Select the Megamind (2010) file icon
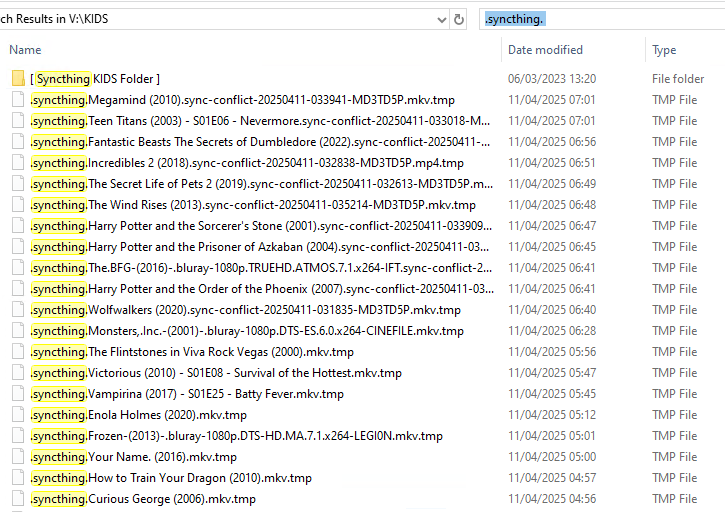Image resolution: width=725 pixels, height=512 pixels. [18, 99]
